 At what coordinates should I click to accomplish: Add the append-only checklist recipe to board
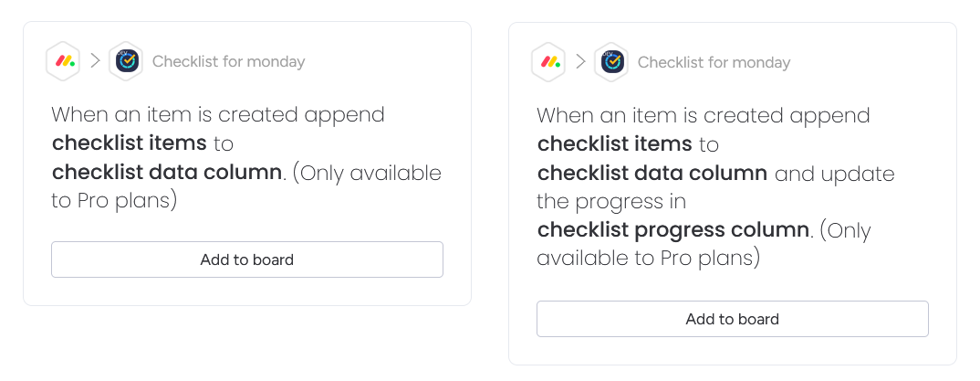pyautogui.click(x=246, y=259)
